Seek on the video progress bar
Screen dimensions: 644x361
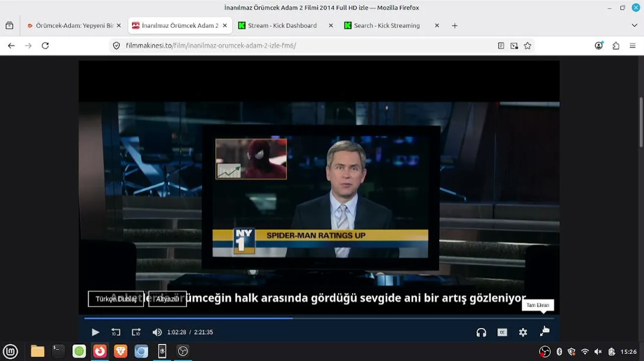tap(319, 318)
